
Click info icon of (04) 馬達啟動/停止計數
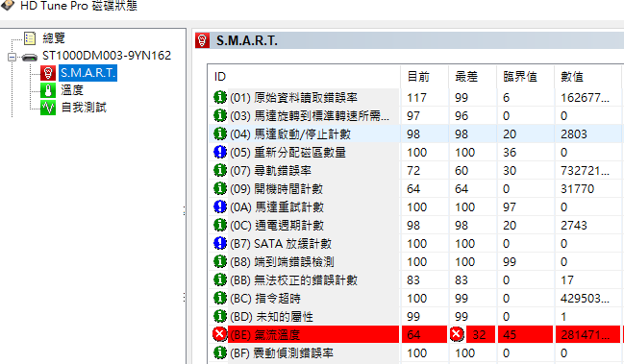[x=220, y=133]
